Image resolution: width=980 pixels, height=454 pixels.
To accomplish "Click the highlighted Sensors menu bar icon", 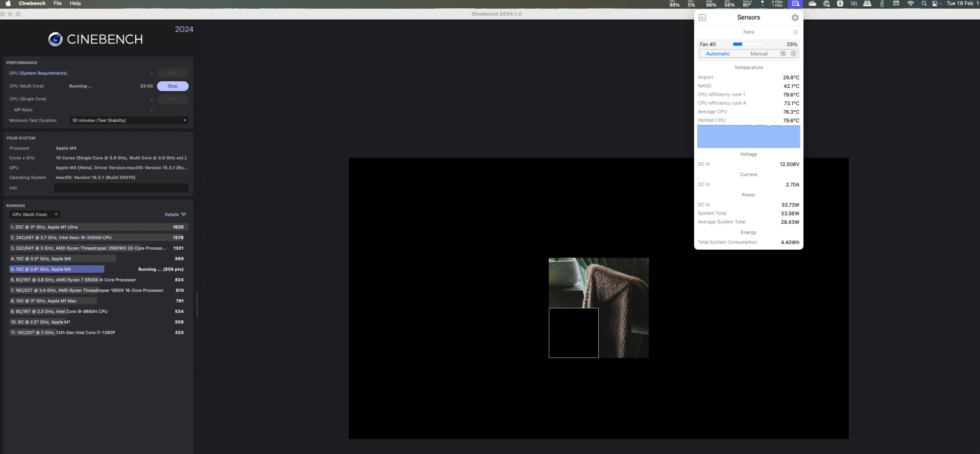I will pos(795,3).
